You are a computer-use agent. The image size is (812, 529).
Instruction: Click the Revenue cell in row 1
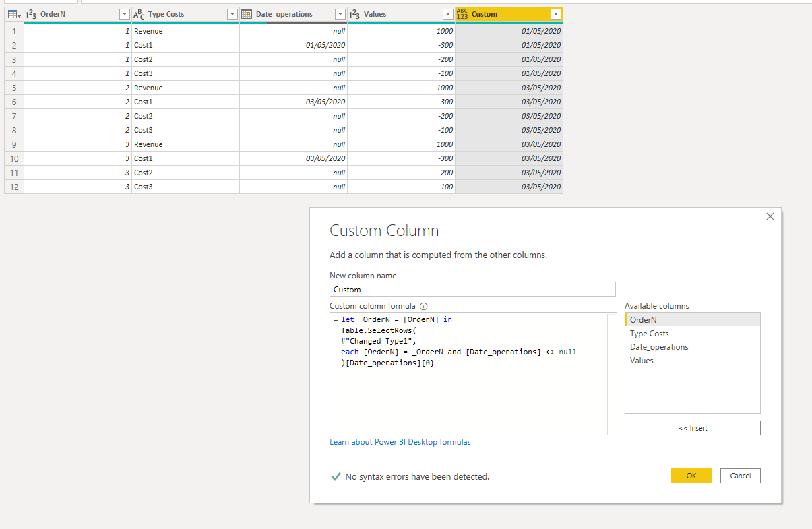point(185,31)
